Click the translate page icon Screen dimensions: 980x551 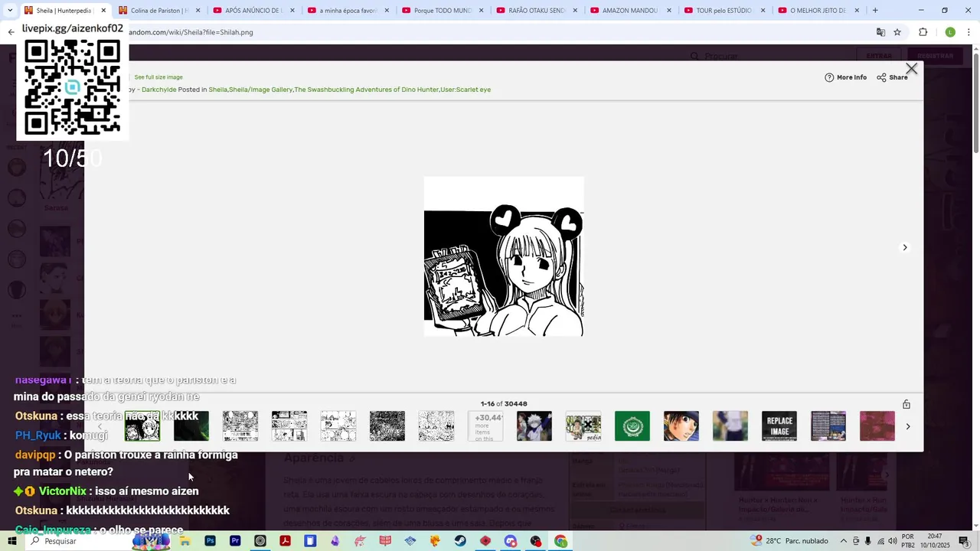click(880, 32)
